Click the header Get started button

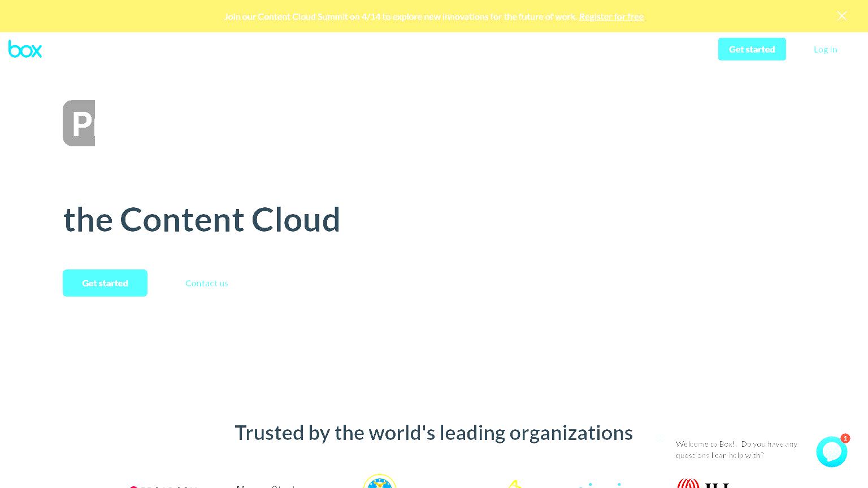[x=752, y=49]
